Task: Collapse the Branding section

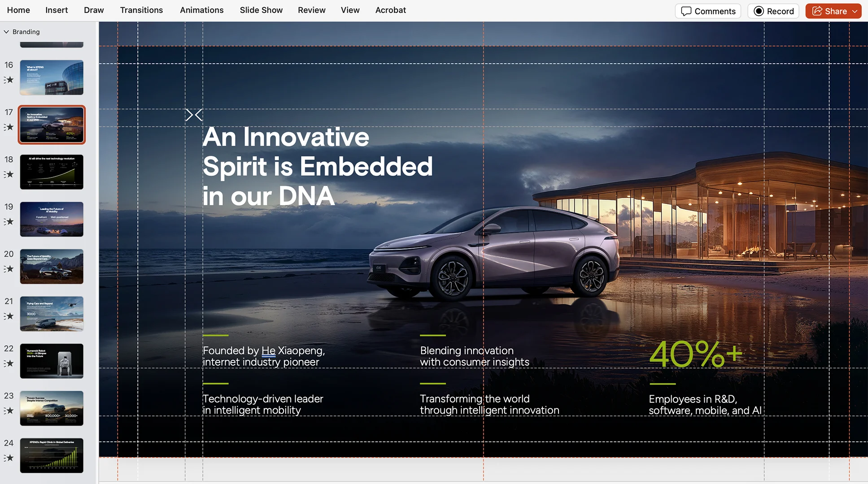Action: (x=6, y=32)
